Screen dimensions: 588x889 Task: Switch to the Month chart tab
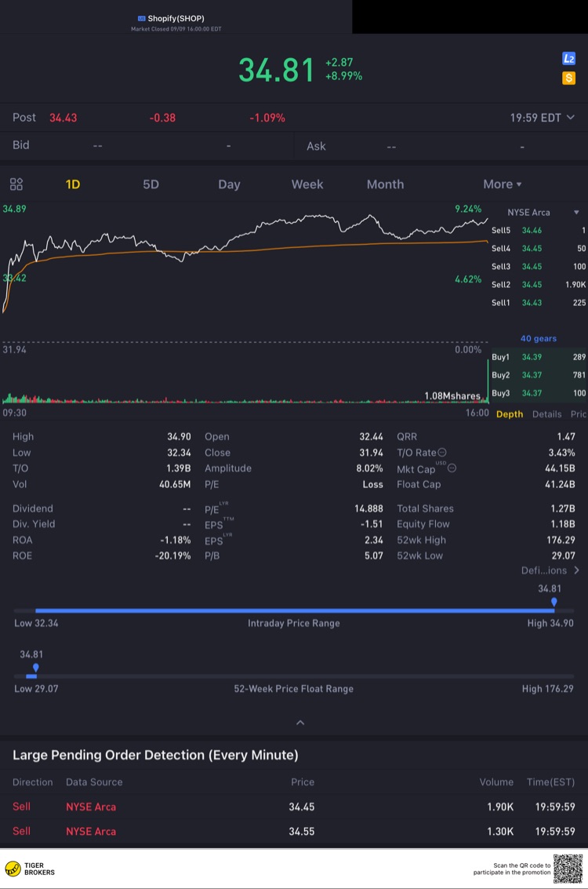click(385, 184)
